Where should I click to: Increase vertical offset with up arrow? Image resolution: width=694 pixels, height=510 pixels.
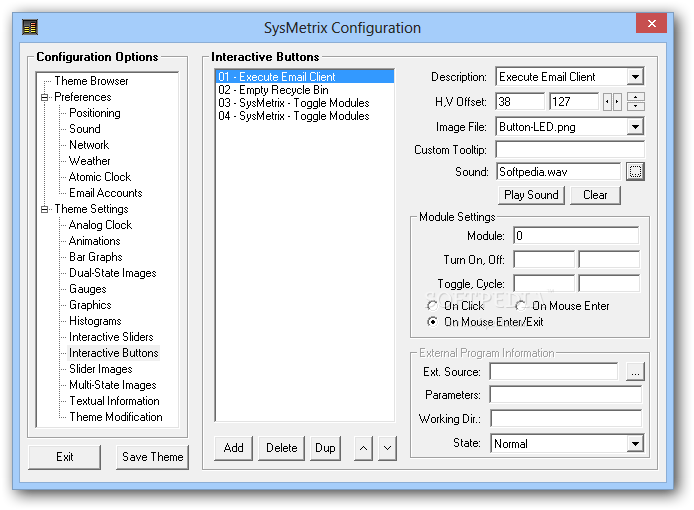pyautogui.click(x=636, y=97)
